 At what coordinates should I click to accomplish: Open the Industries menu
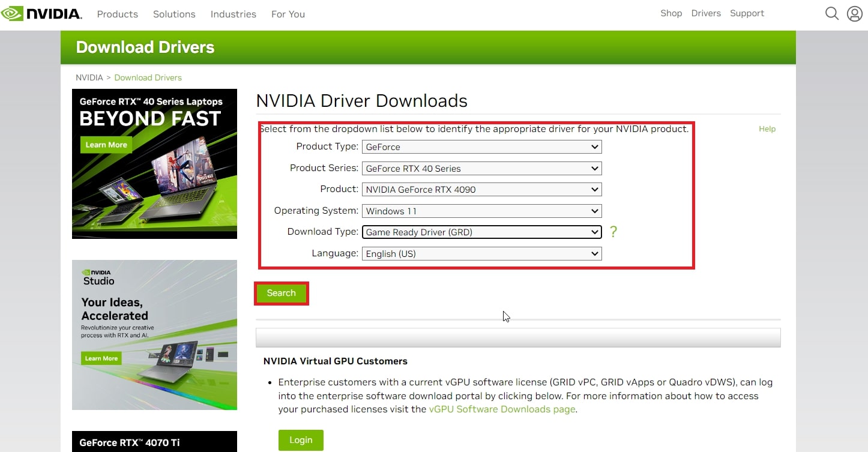(x=234, y=14)
